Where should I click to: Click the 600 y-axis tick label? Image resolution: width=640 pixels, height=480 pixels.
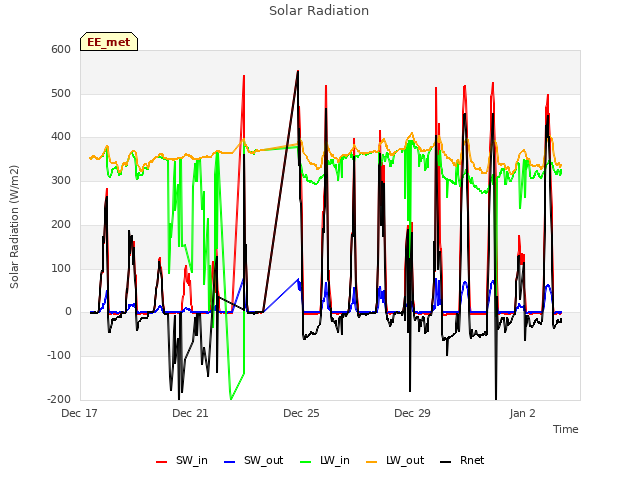click(x=61, y=49)
